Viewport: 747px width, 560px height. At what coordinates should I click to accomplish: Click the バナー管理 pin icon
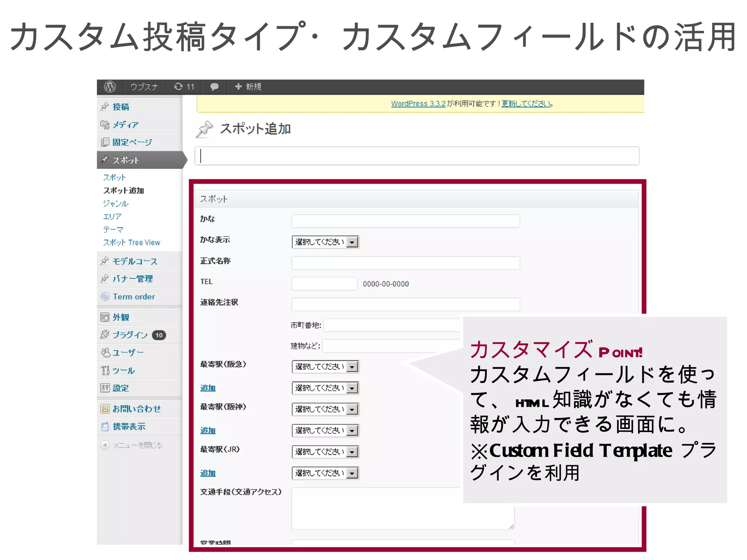click(x=105, y=279)
